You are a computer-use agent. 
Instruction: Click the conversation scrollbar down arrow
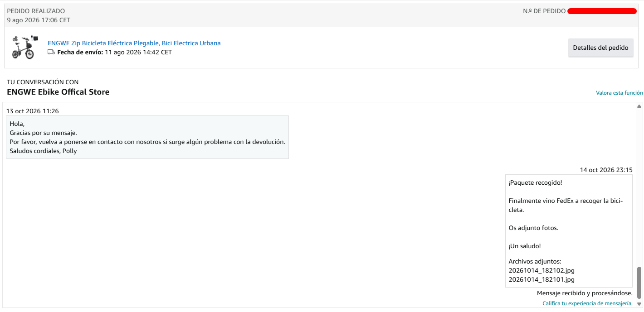tap(639, 304)
